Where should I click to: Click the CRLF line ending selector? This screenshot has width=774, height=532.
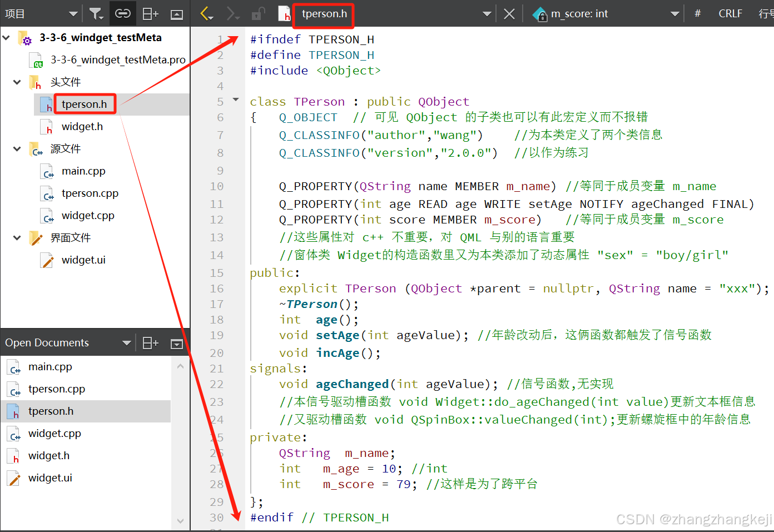point(730,13)
